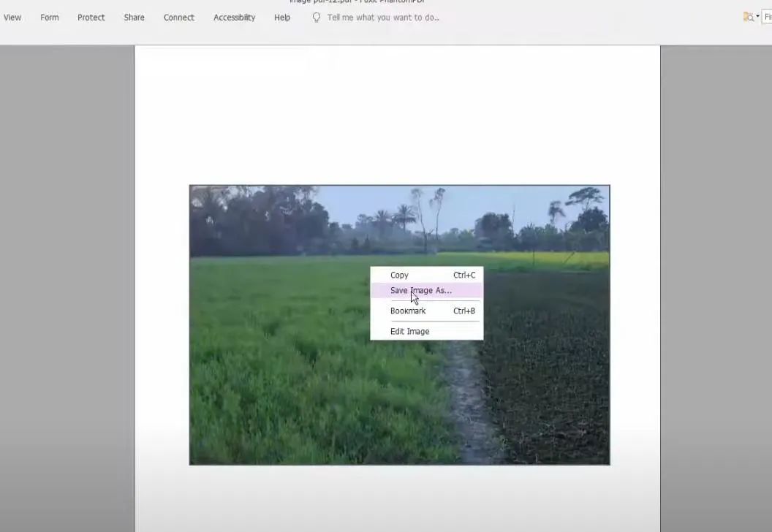Select the Share tab
The height and width of the screenshot is (532, 772).
click(x=134, y=18)
